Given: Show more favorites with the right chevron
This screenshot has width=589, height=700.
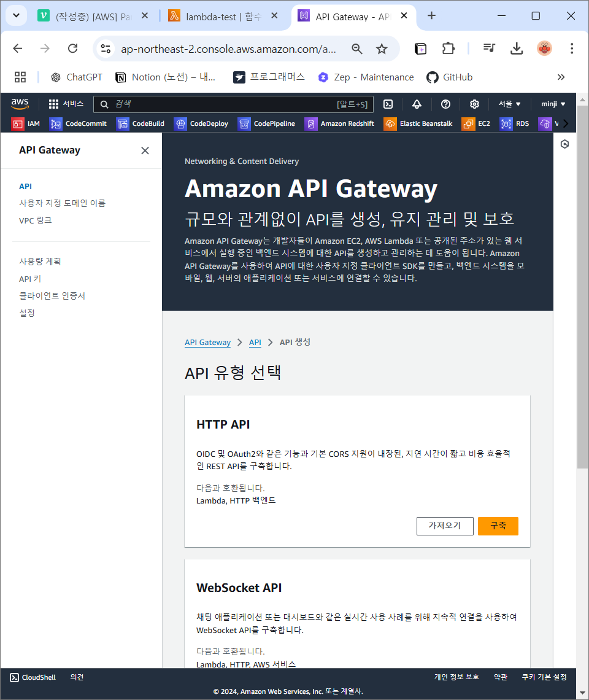Looking at the screenshot, I should point(566,123).
